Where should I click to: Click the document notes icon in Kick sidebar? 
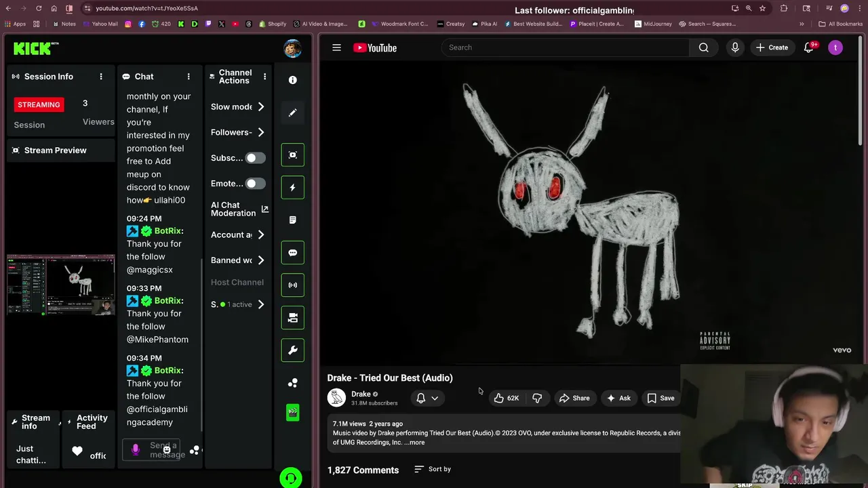click(293, 220)
